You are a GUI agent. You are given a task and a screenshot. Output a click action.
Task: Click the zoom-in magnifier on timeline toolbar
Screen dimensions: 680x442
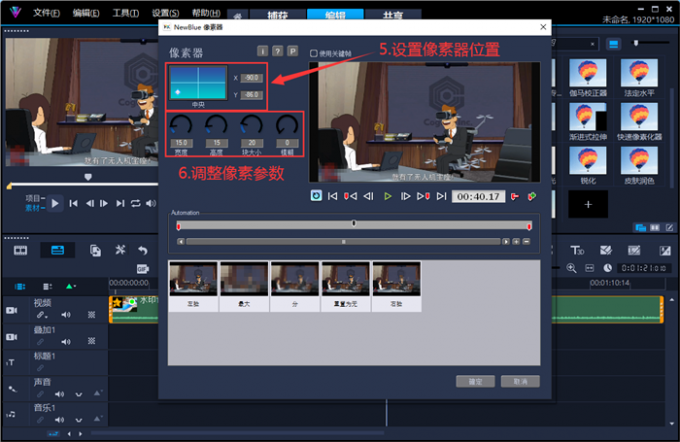point(572,268)
